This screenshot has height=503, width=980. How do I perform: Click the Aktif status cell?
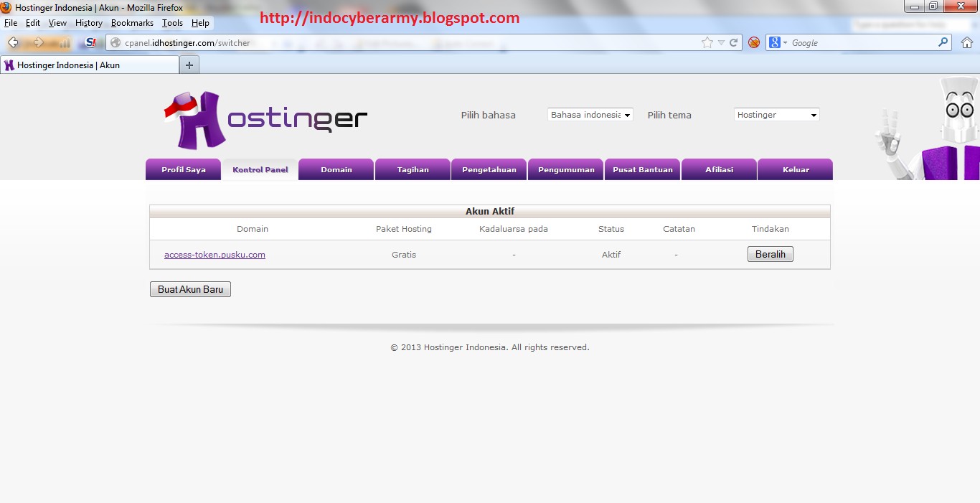[x=611, y=255]
